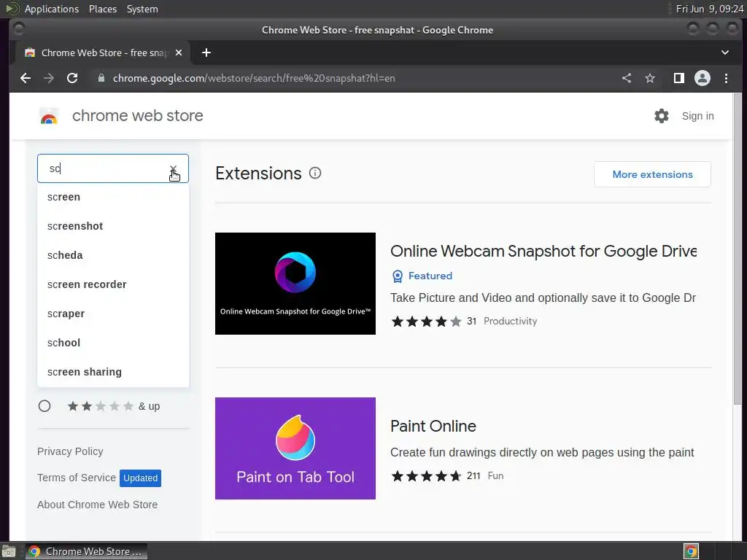The image size is (747, 560).
Task: Click the Sign in link
Action: [x=697, y=116]
